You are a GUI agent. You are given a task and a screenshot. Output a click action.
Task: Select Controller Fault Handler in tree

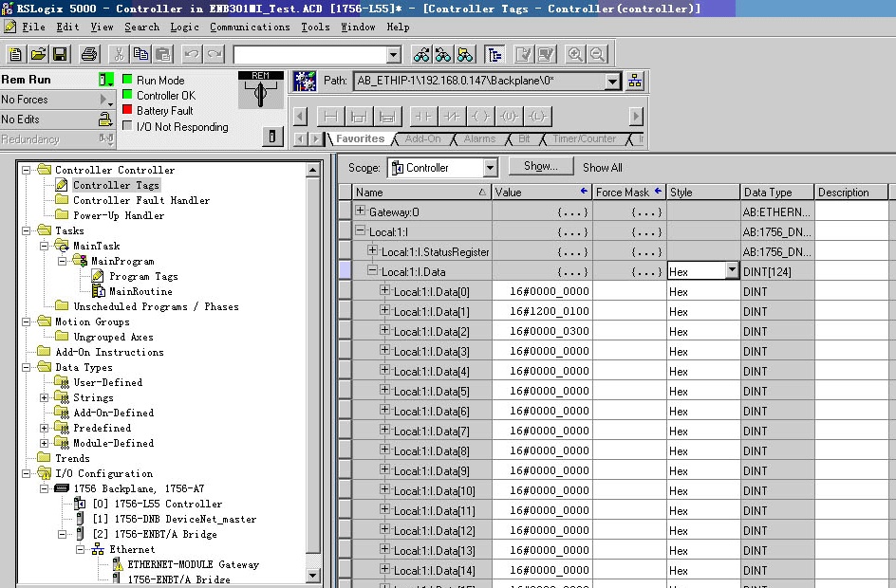coord(141,200)
